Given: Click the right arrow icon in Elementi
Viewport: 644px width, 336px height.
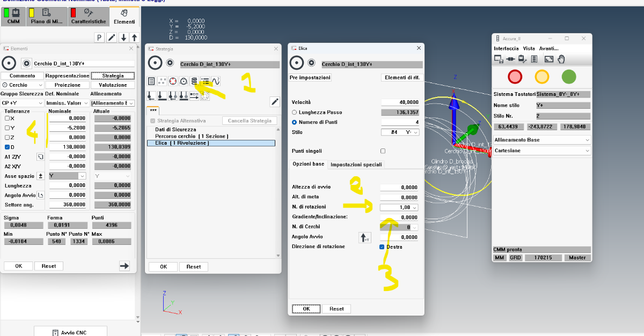Looking at the screenshot, I should coord(124,266).
